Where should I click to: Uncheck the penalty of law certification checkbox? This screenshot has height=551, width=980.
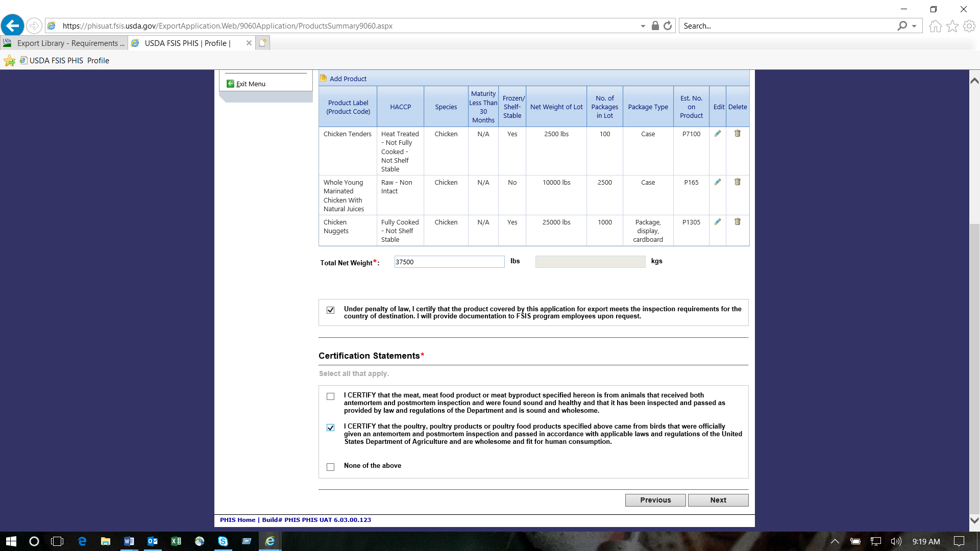pyautogui.click(x=331, y=310)
